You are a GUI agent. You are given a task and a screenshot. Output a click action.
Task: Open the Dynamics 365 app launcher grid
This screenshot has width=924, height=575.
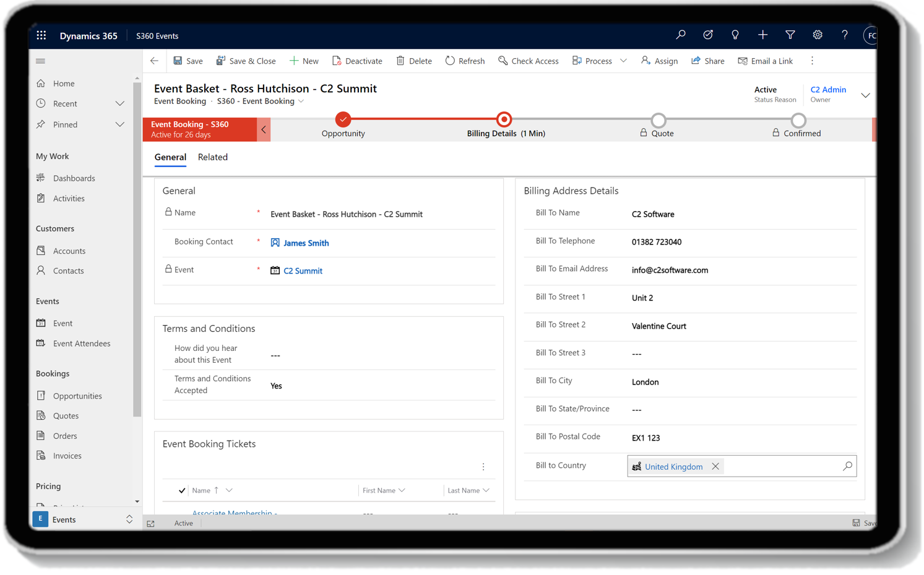point(41,35)
